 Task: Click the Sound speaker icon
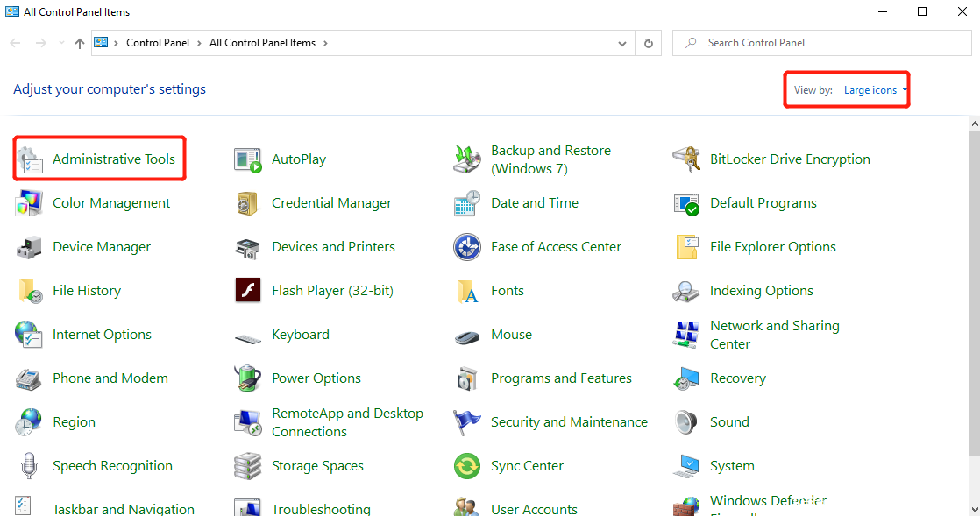coord(686,422)
